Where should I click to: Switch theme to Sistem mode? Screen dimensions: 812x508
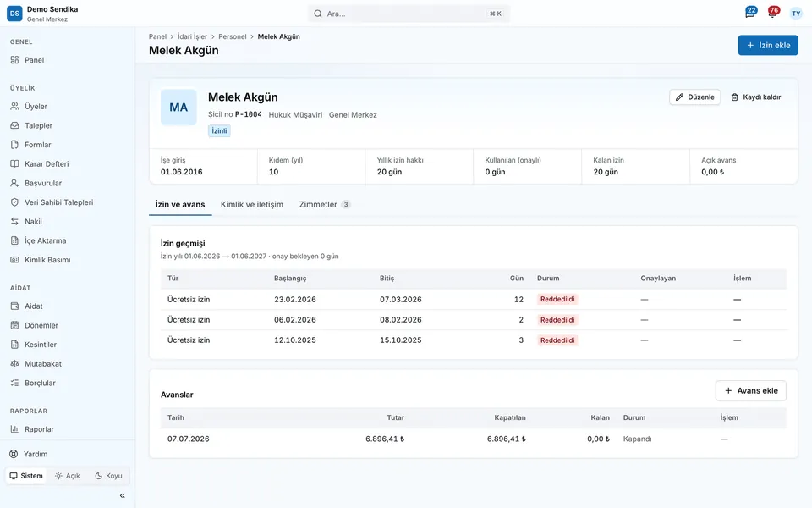[26, 476]
